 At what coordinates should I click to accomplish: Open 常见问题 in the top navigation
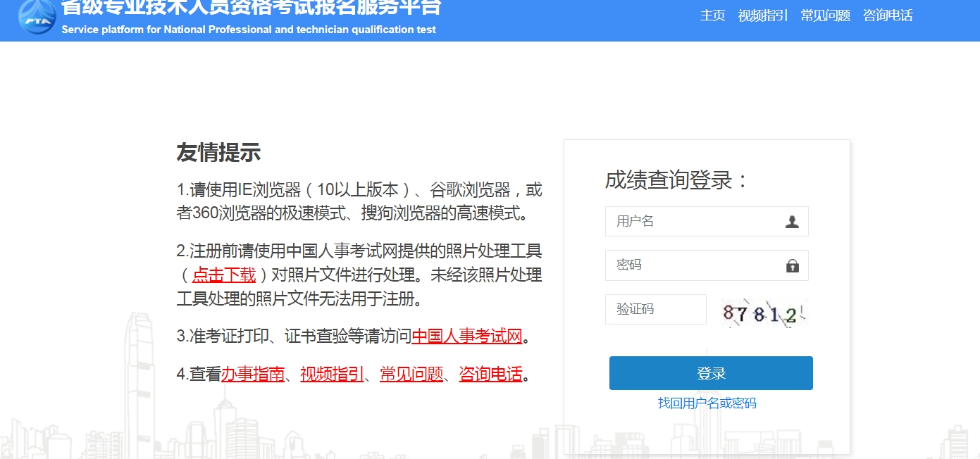826,15
